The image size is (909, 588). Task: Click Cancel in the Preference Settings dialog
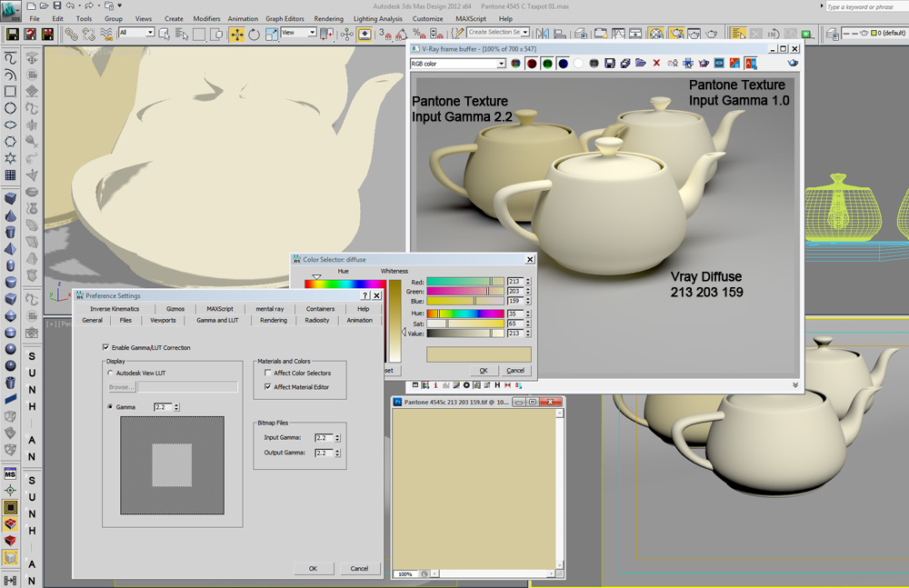(359, 568)
